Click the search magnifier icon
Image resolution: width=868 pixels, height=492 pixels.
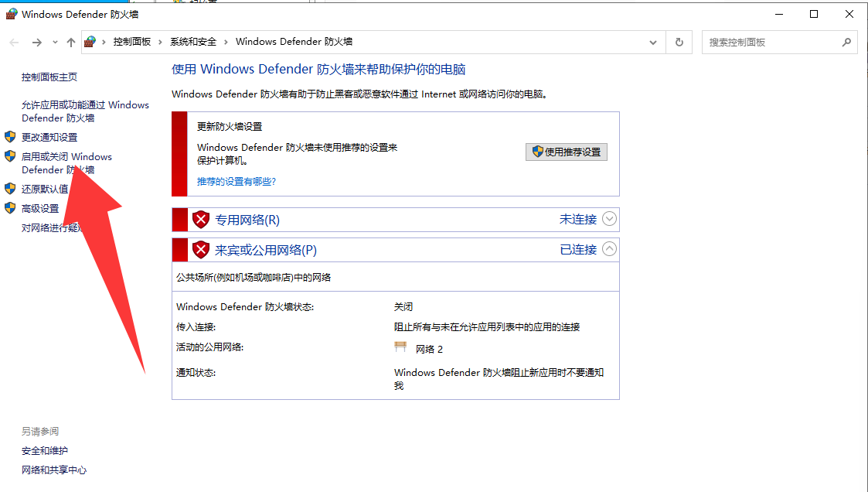(846, 42)
